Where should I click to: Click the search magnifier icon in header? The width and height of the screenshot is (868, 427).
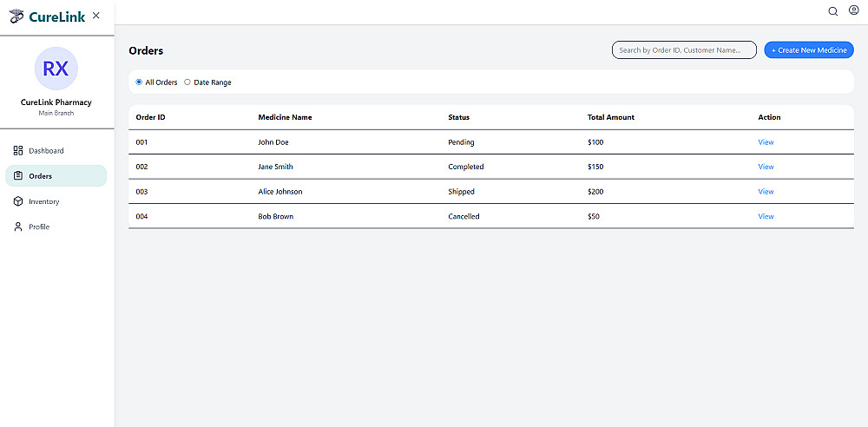(833, 11)
